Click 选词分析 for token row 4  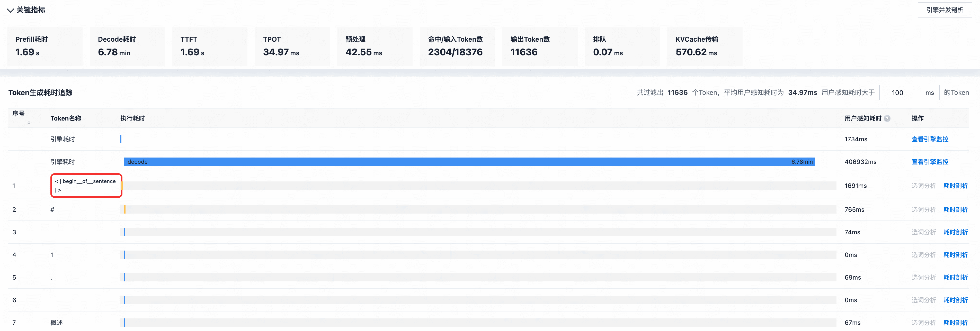tap(923, 255)
